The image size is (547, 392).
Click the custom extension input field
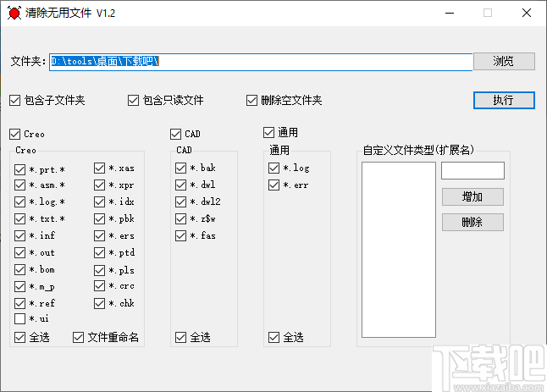point(472,170)
